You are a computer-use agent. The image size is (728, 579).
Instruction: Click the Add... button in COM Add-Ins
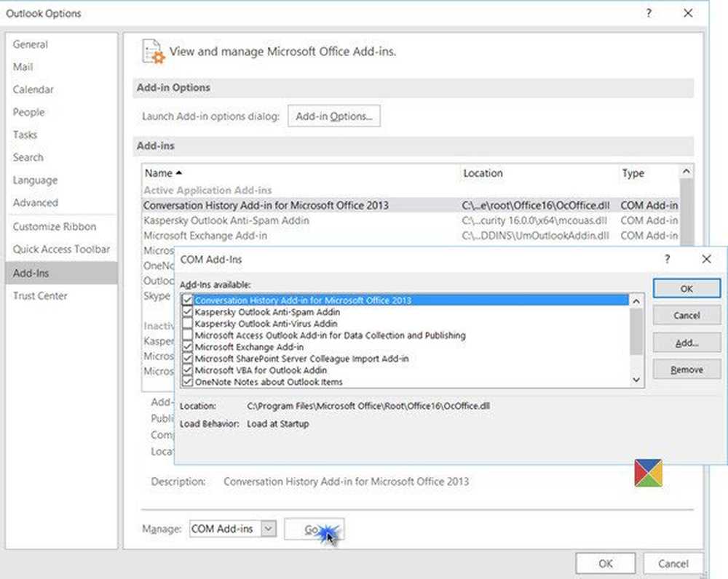tap(687, 343)
